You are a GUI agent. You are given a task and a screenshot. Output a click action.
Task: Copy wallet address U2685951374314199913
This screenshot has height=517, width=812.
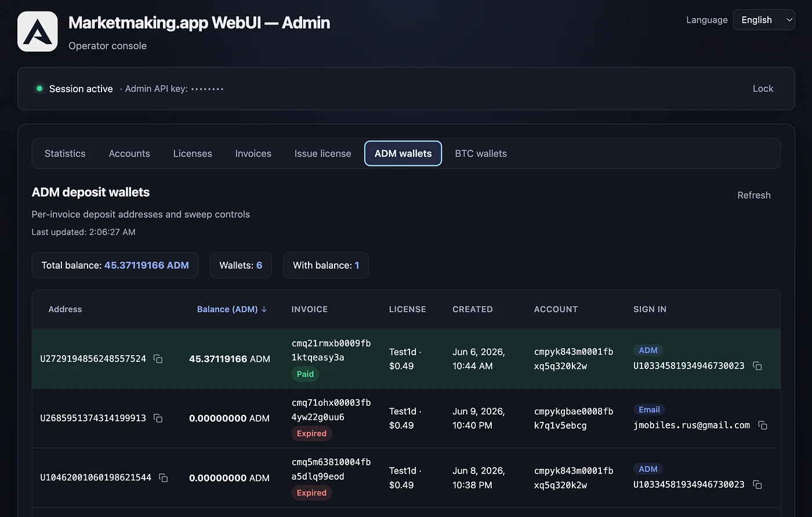pyautogui.click(x=158, y=418)
